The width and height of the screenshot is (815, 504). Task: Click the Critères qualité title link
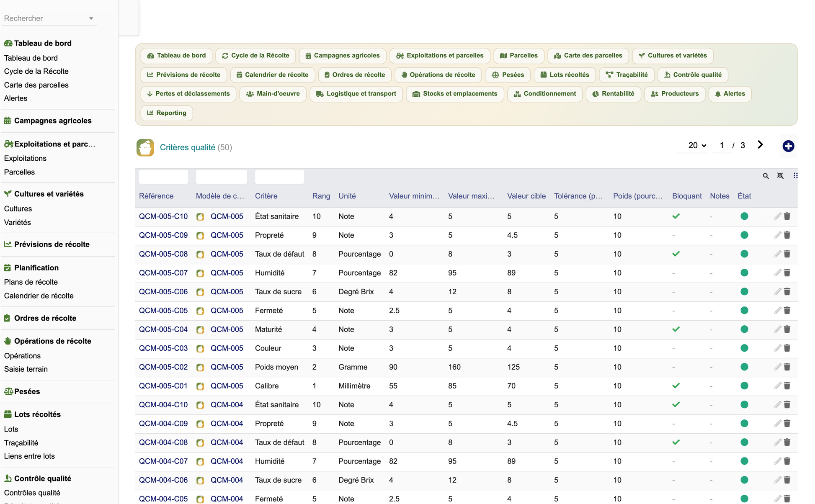point(187,147)
